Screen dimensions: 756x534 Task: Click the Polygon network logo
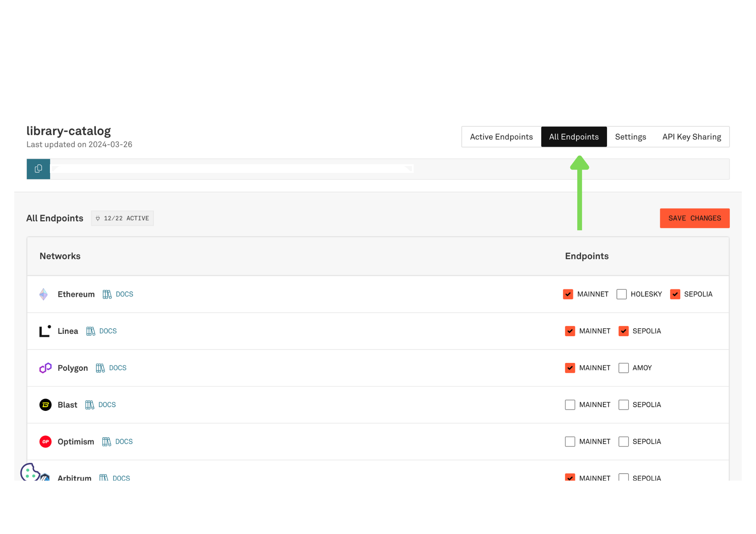[x=45, y=367]
